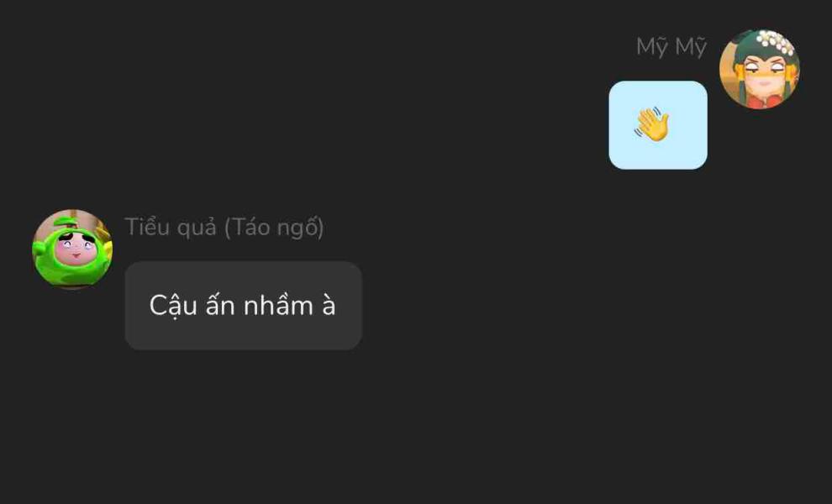
Task: Select the text "Cậu ấn nhầm à"
Action: click(x=243, y=306)
